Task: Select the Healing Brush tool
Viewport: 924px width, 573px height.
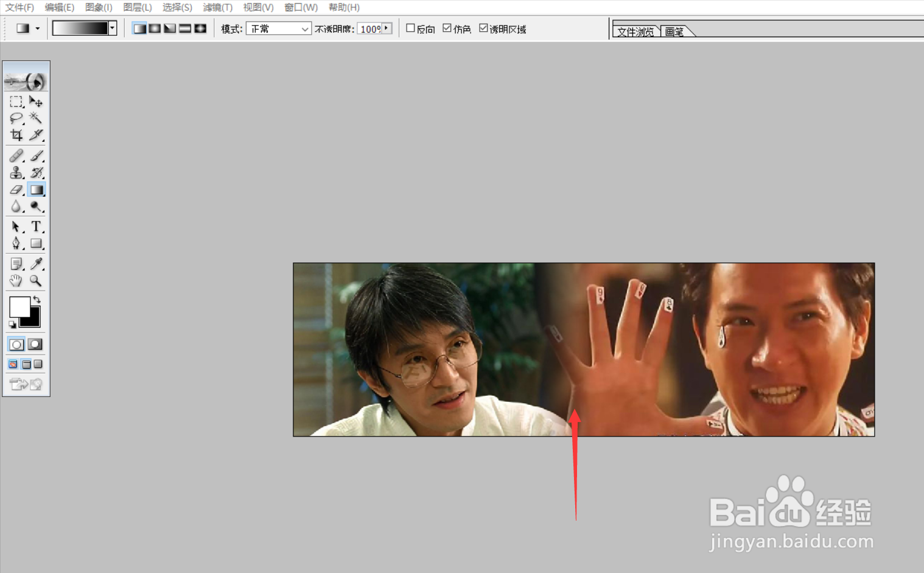Action: click(x=16, y=156)
